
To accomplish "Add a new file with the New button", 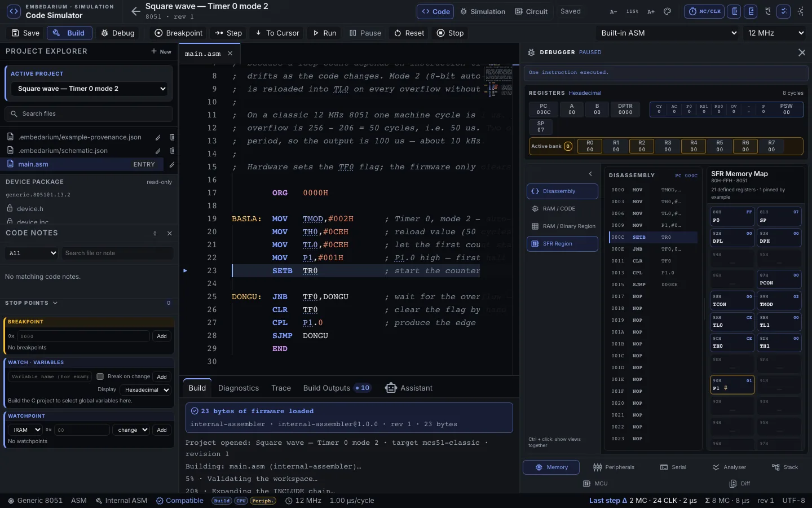I will [x=161, y=51].
